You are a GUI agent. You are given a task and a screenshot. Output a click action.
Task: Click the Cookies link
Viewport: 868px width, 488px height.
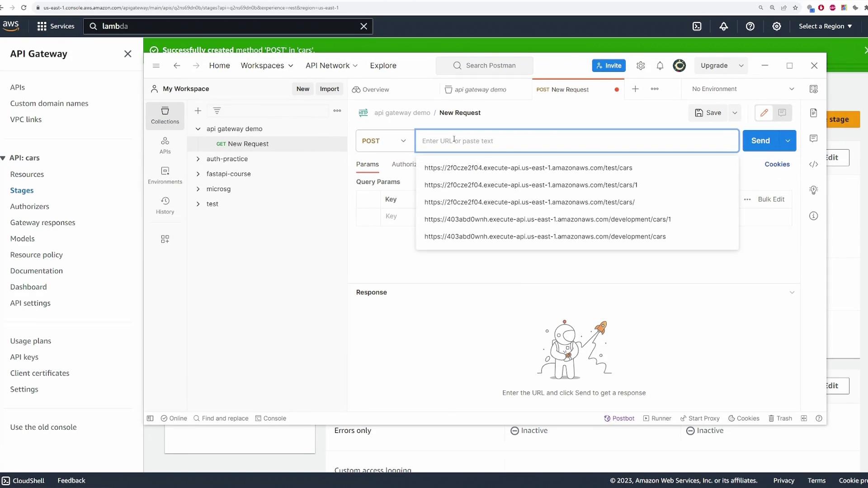coord(777,164)
